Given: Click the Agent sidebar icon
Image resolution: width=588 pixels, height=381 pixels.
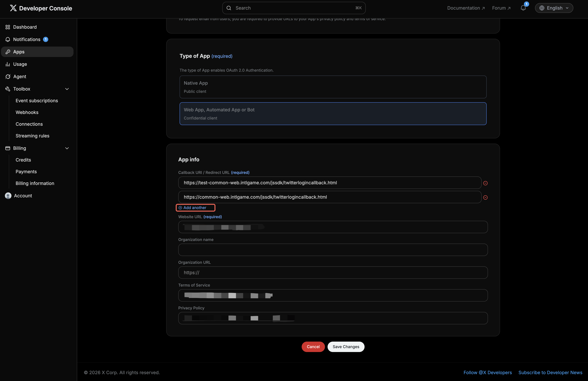Looking at the screenshot, I should click(x=8, y=77).
